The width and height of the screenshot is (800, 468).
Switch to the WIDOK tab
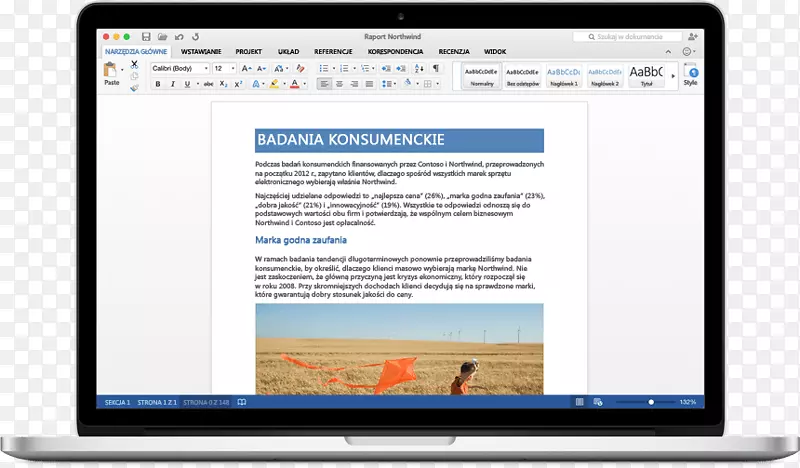click(495, 52)
